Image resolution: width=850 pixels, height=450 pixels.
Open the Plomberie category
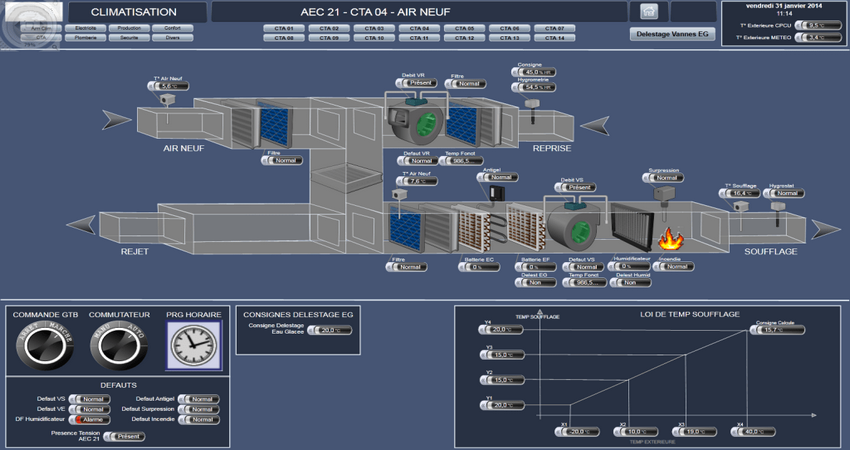point(86,38)
